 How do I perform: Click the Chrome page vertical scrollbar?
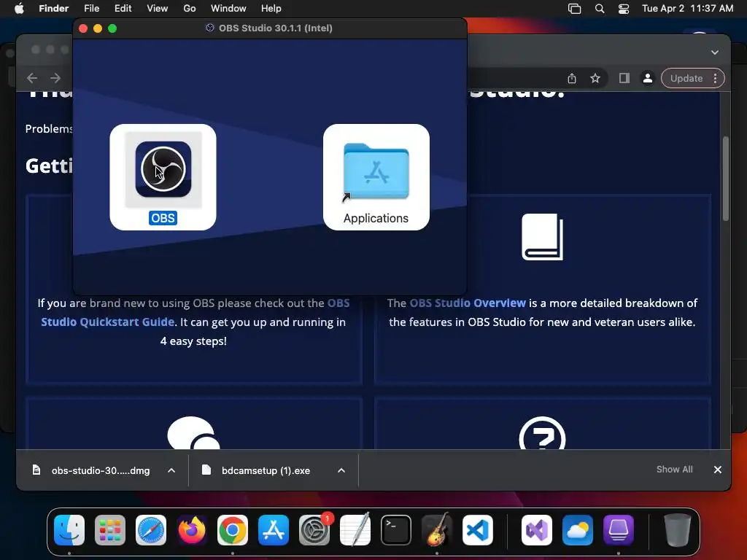pyautogui.click(x=726, y=179)
